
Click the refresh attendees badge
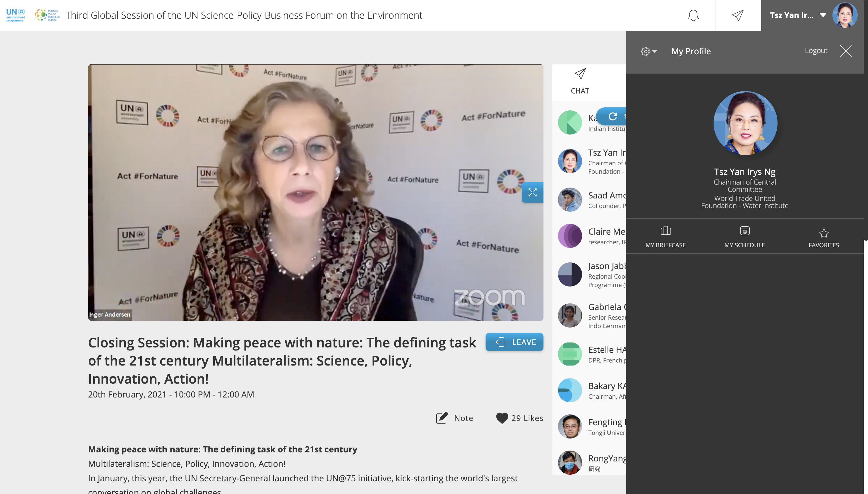(612, 117)
